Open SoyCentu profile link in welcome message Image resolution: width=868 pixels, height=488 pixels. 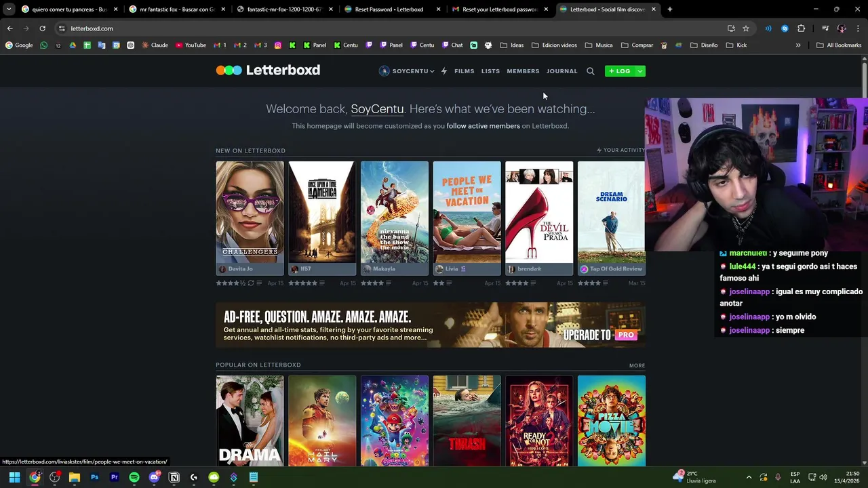(x=377, y=109)
